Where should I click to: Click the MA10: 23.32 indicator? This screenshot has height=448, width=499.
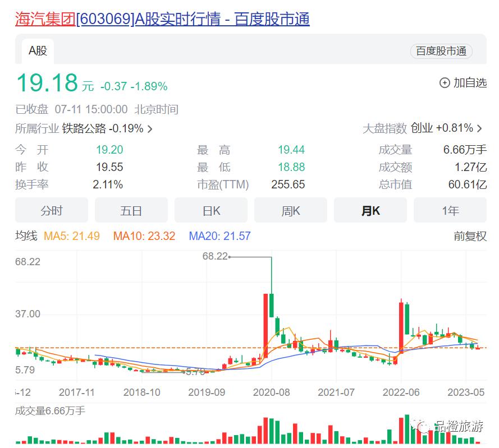[144, 236]
